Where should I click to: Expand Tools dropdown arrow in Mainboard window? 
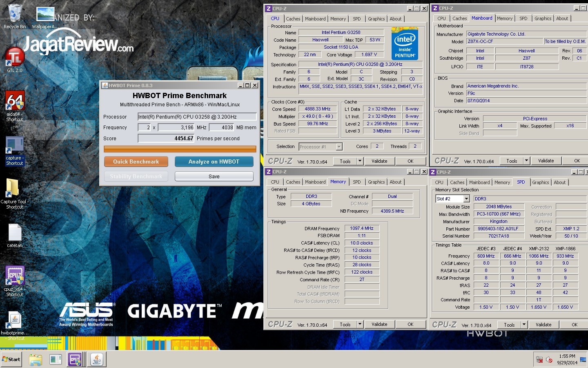pyautogui.click(x=526, y=161)
